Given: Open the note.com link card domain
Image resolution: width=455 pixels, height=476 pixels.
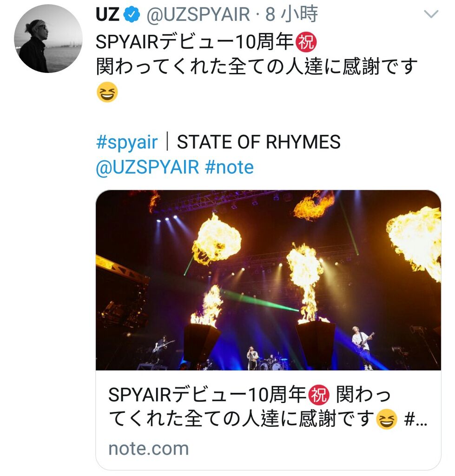Looking at the screenshot, I should pos(149,449).
